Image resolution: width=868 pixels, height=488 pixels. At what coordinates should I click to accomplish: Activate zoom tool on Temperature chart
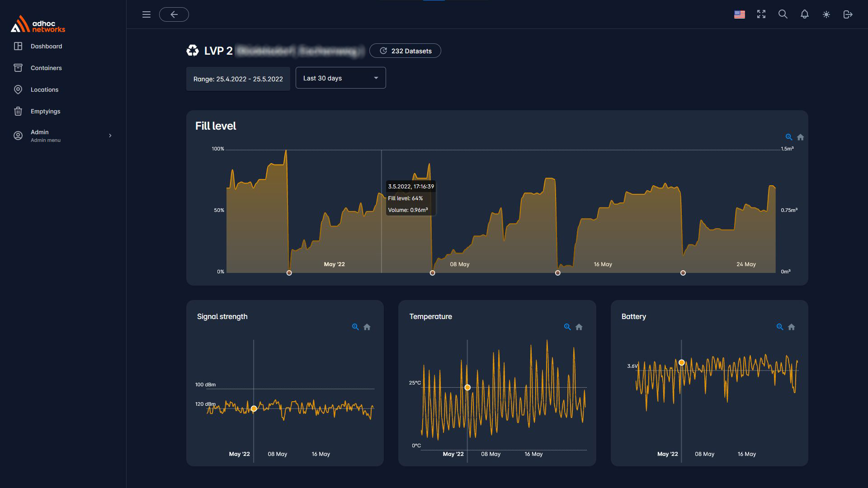pos(567,327)
